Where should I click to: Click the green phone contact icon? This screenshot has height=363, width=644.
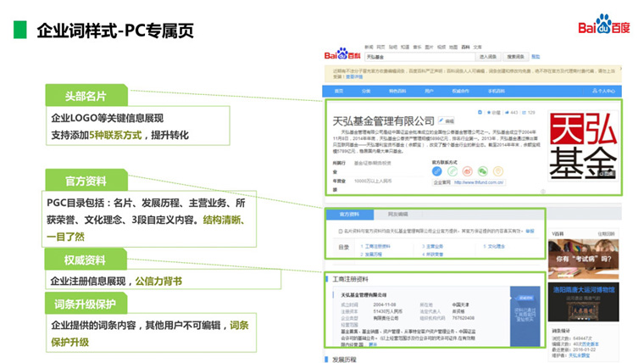452,171
